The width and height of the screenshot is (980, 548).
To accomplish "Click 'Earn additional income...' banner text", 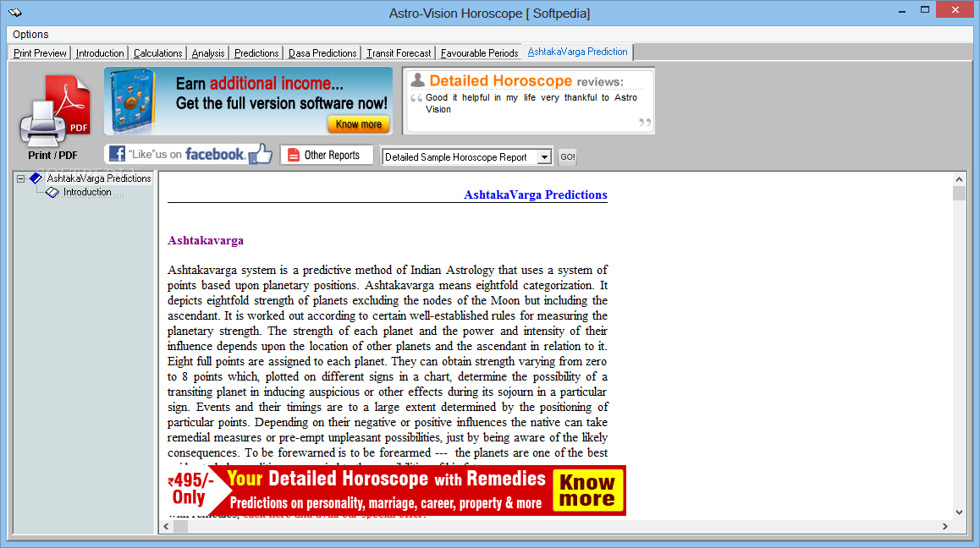I will (259, 84).
